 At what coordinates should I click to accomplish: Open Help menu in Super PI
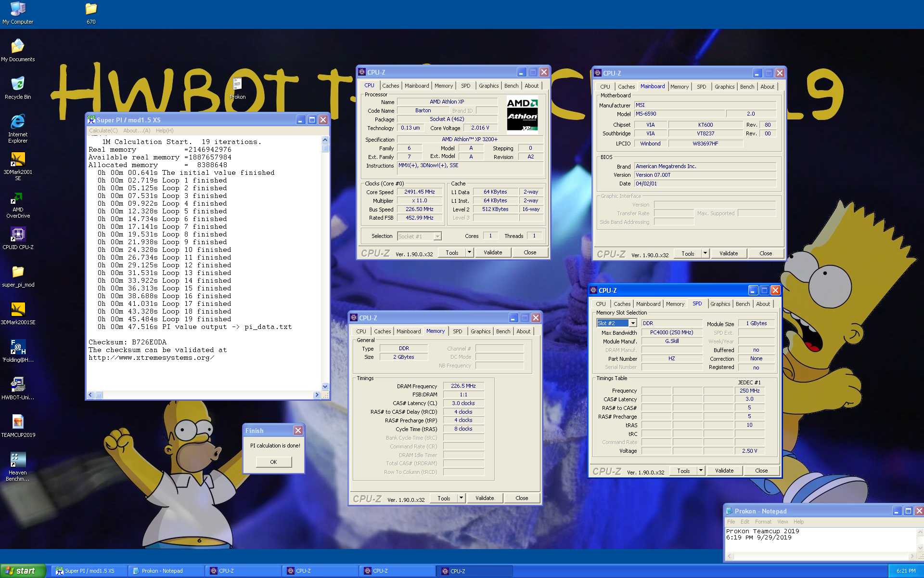pyautogui.click(x=165, y=131)
